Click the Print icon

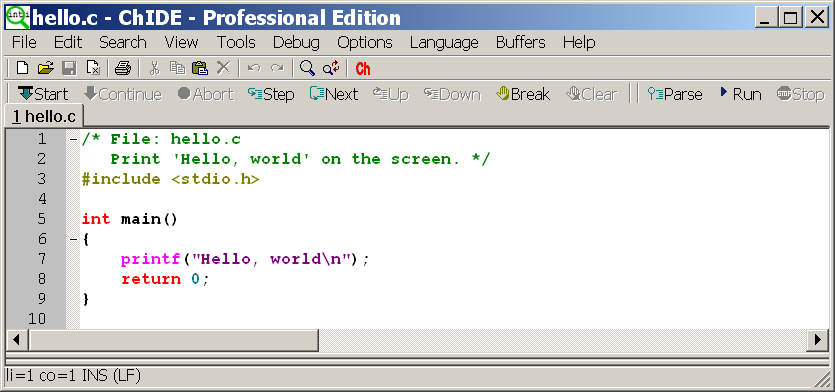click(123, 68)
